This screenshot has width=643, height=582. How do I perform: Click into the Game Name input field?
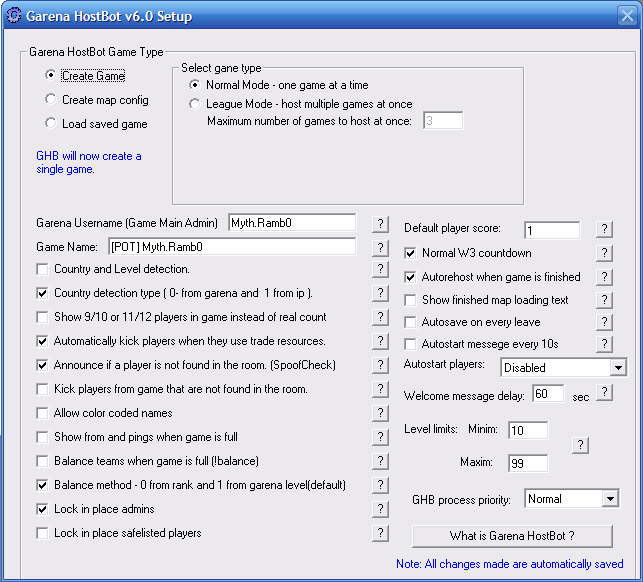(x=232, y=247)
